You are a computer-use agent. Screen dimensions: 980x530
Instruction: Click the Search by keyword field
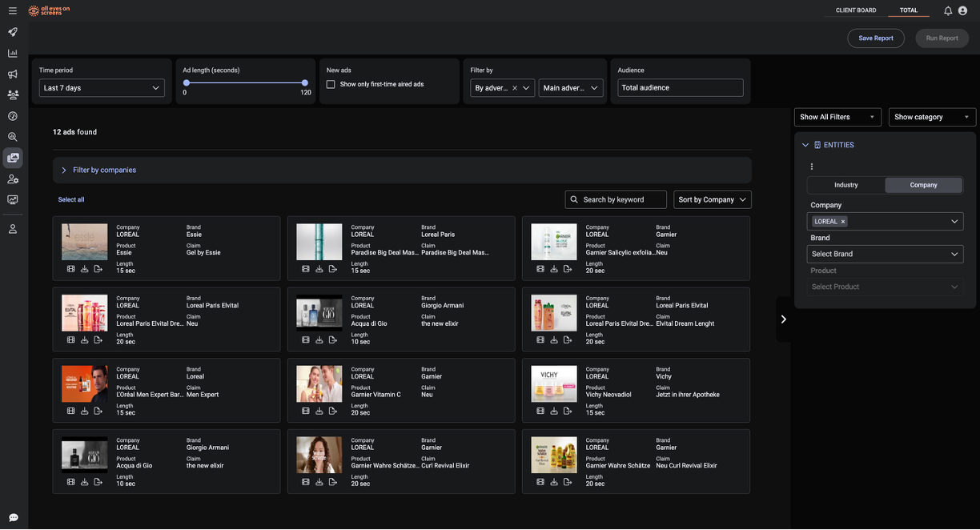pos(616,199)
